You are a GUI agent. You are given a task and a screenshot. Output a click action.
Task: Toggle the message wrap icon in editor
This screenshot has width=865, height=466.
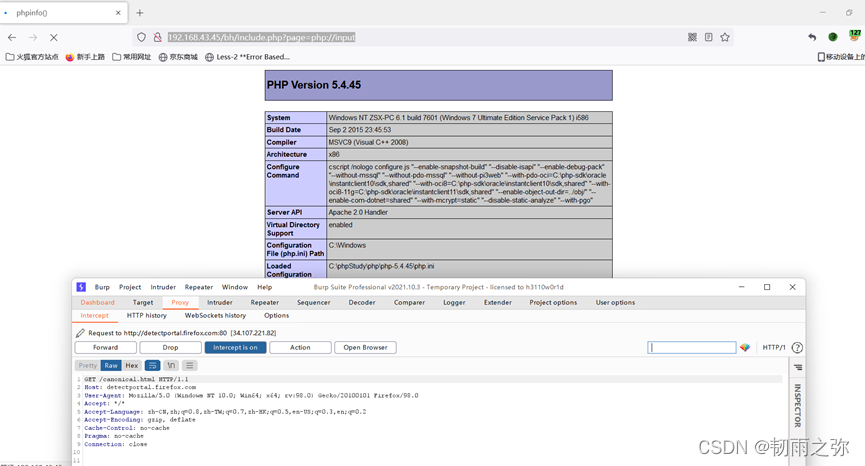point(152,365)
